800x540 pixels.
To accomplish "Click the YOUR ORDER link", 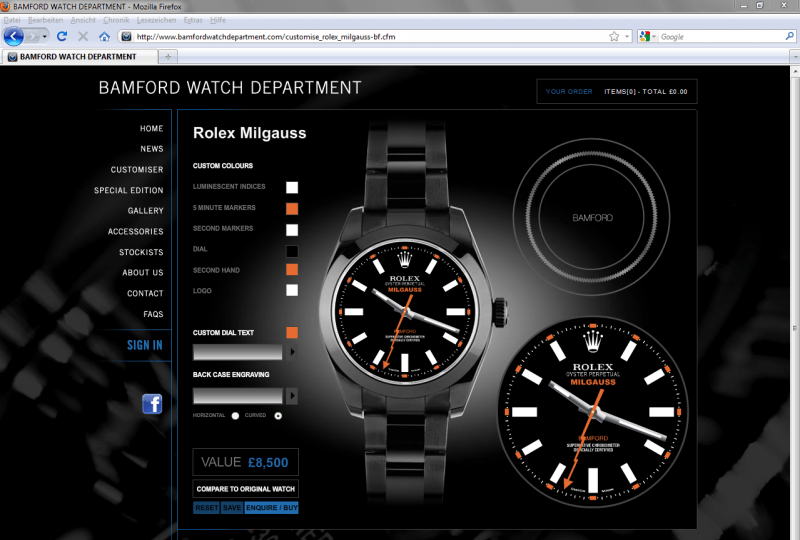I will tap(569, 92).
